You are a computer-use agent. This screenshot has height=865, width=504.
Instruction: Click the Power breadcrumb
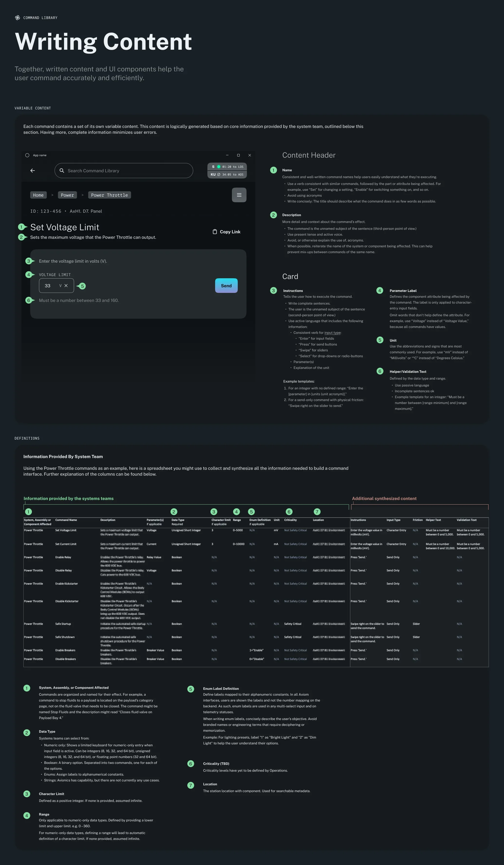[x=67, y=195]
